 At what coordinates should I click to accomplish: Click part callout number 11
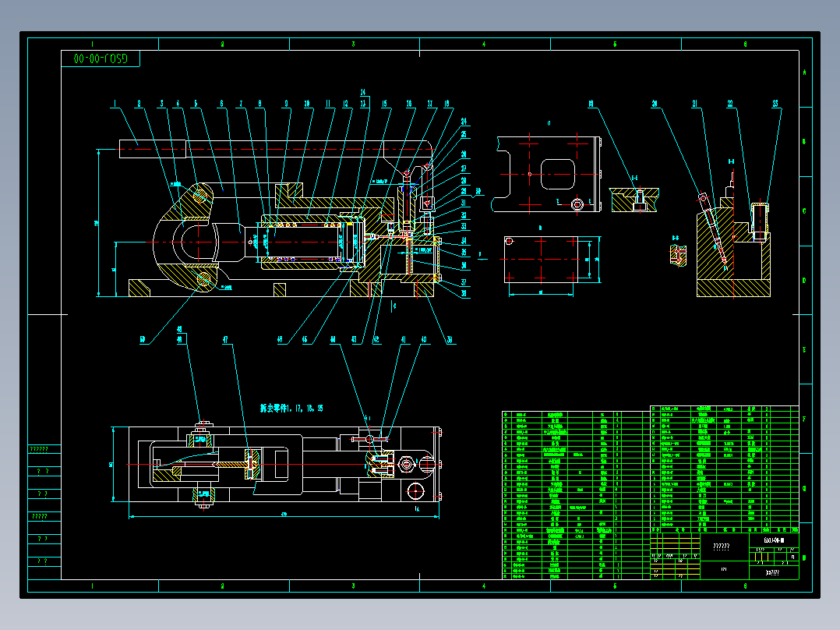[x=328, y=104]
